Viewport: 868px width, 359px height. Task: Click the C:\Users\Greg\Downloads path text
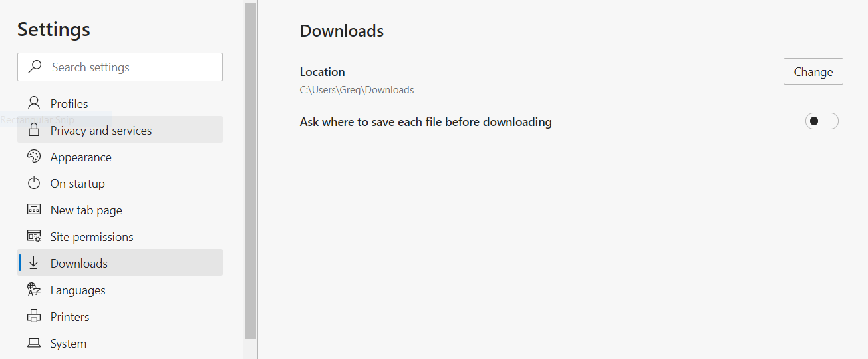357,90
